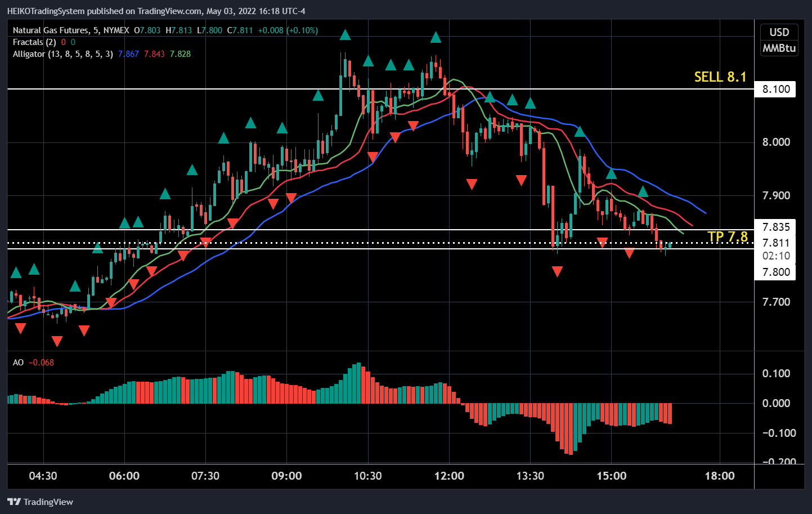Image resolution: width=812 pixels, height=514 pixels.
Task: Click Alligator jaw value 7.867
Action: pos(128,54)
